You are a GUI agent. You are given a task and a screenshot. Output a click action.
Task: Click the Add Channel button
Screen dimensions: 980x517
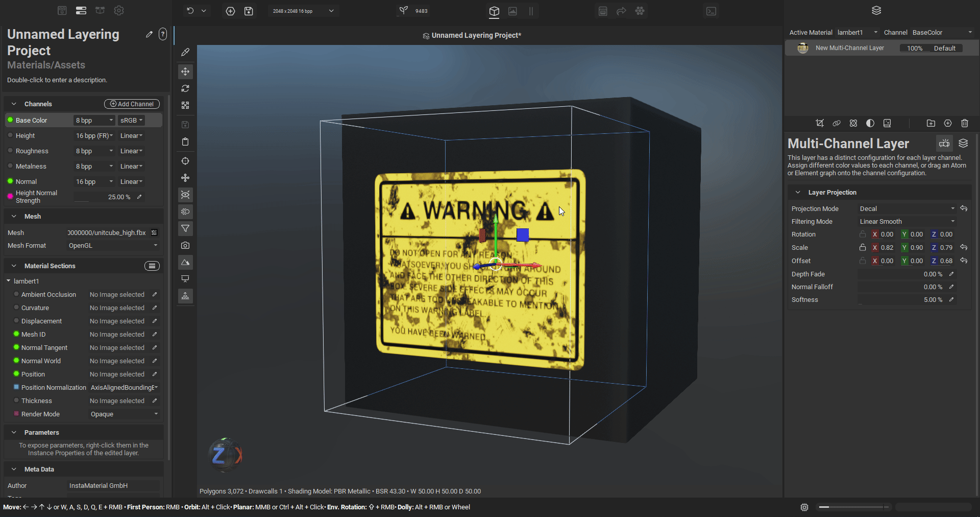tap(131, 104)
